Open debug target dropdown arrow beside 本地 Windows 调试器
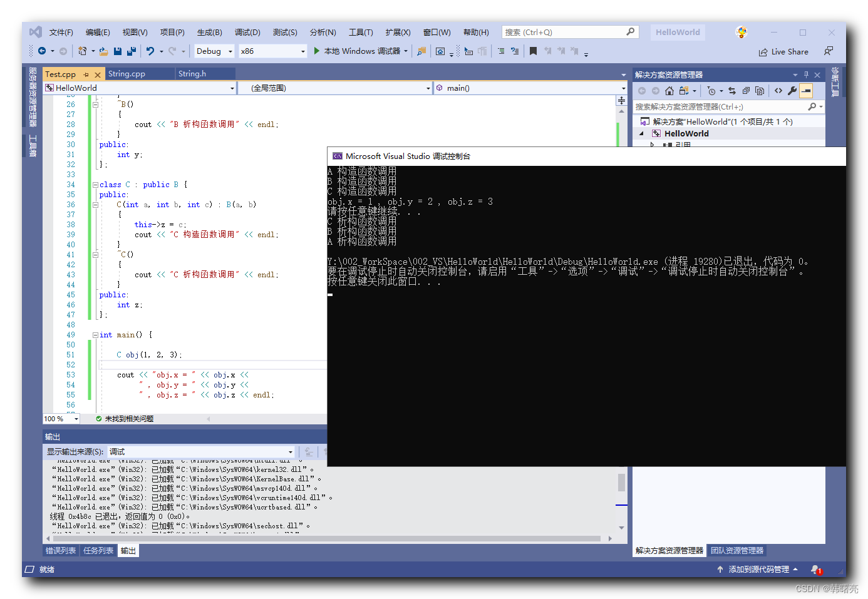868x599 pixels. tap(406, 51)
